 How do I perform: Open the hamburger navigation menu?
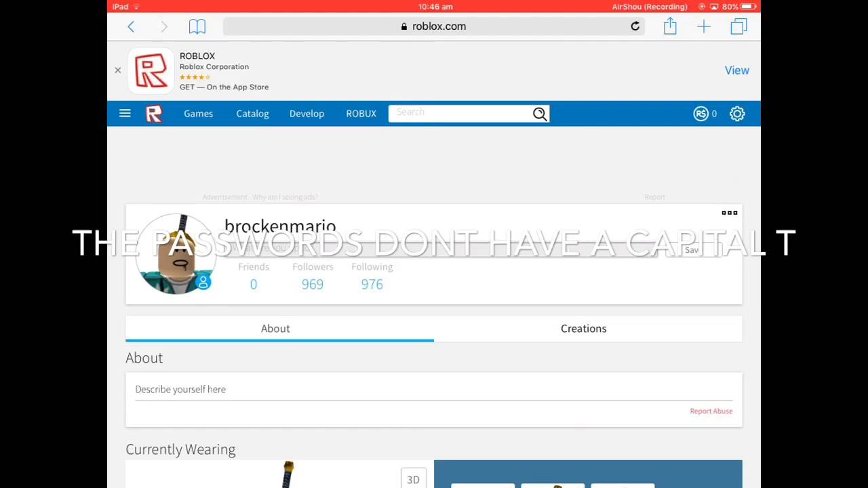(125, 113)
